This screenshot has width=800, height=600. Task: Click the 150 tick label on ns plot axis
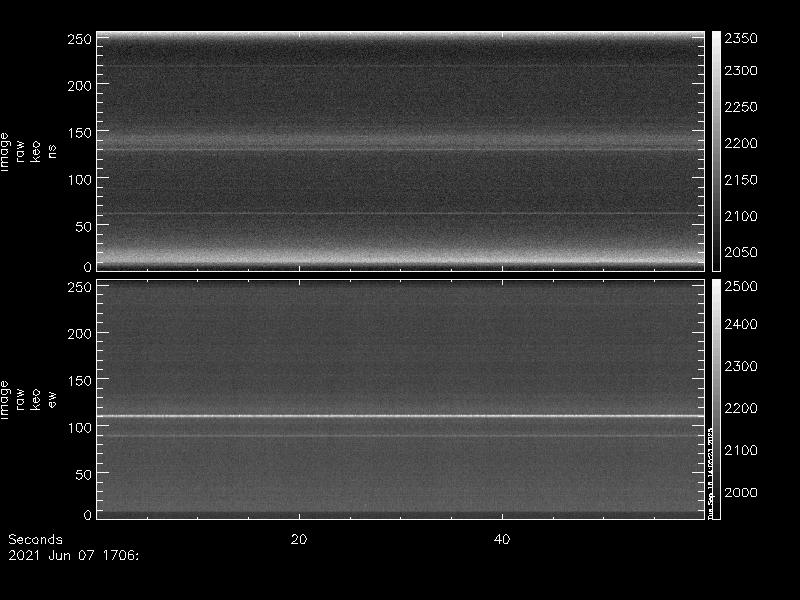80,132
